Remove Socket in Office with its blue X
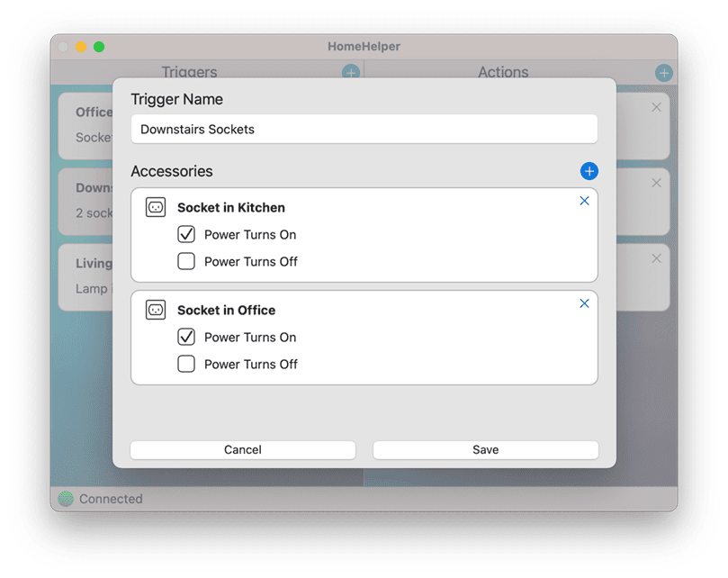728x578 pixels. coord(584,303)
